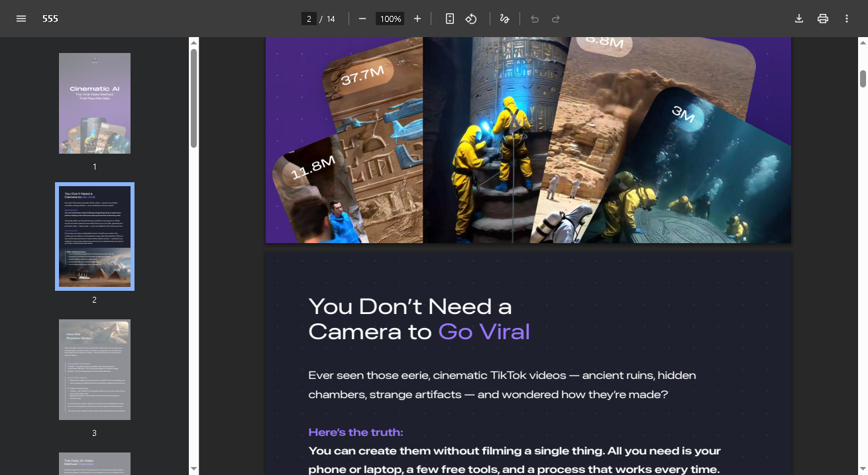Click the page number input field
This screenshot has height=475, width=868.
(309, 19)
